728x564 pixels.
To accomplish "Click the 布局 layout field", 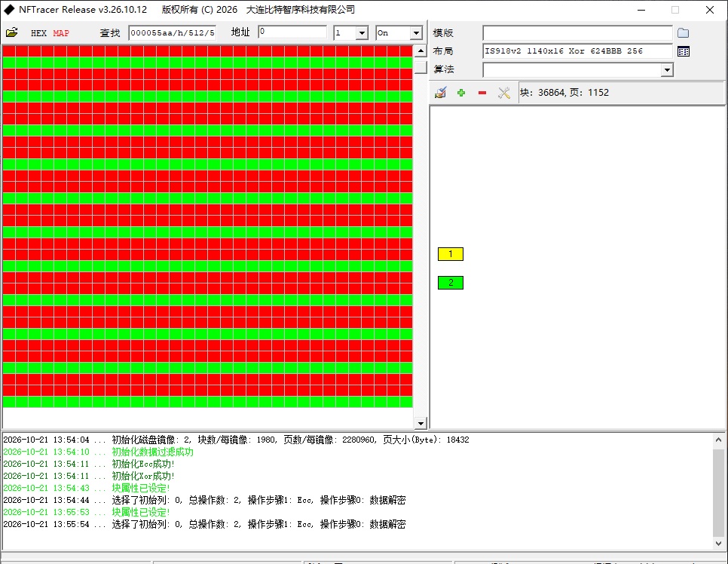I will point(577,51).
